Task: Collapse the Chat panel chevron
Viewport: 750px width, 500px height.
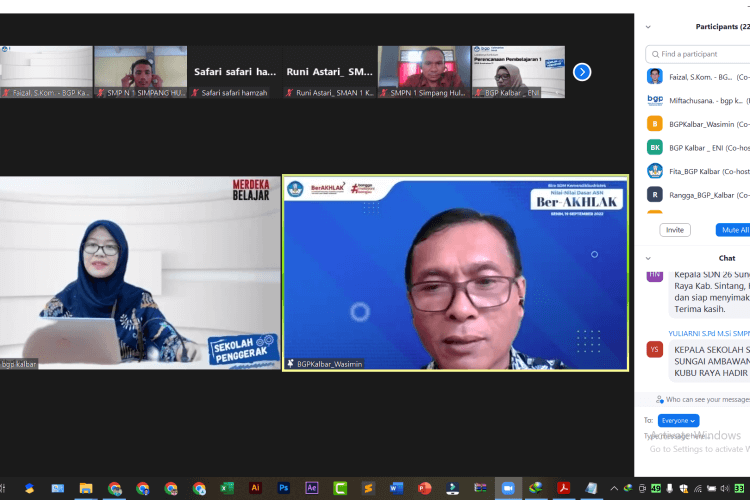Action: click(648, 258)
